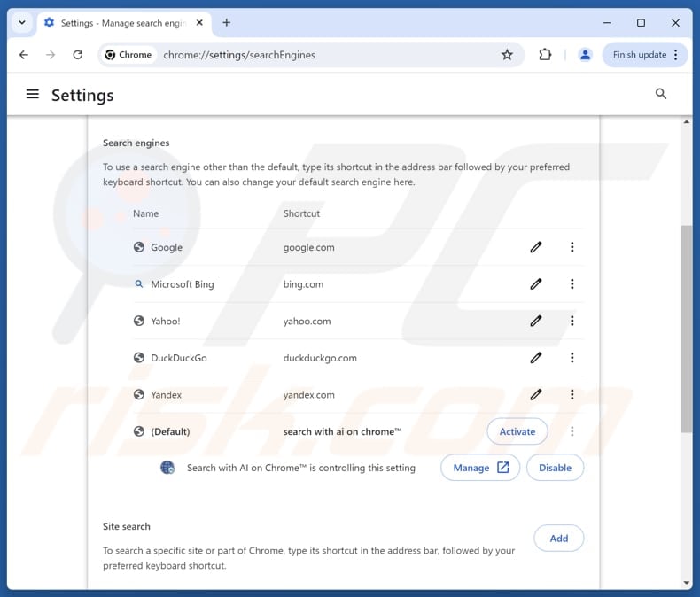Screen dimensions: 700x597
Task: Open Chrome three-dot menu
Action: (676, 55)
